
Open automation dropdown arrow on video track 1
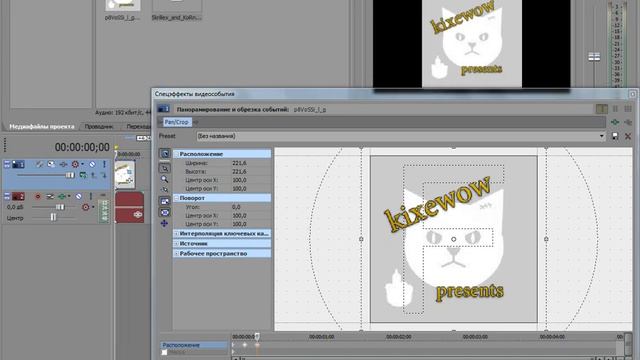pos(82,164)
